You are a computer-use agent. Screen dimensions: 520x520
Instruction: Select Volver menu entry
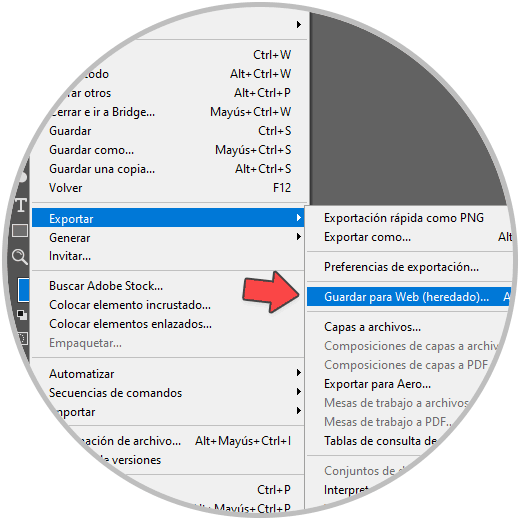(x=168, y=188)
